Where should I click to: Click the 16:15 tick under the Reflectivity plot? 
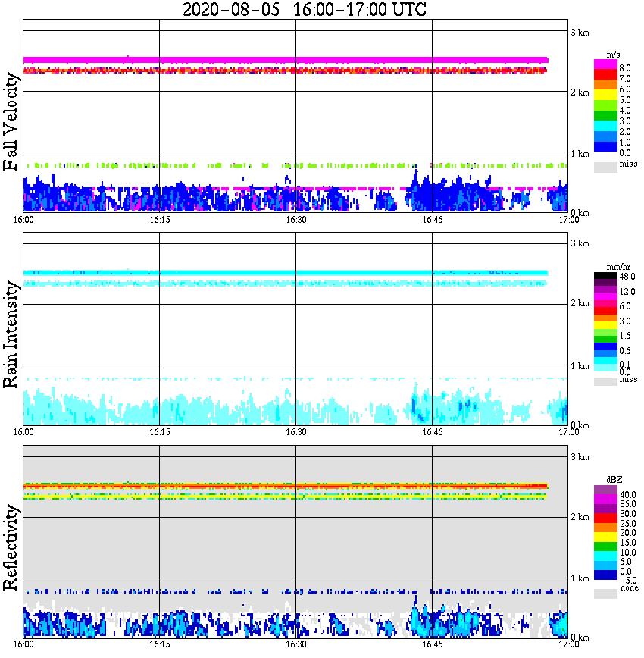(159, 644)
